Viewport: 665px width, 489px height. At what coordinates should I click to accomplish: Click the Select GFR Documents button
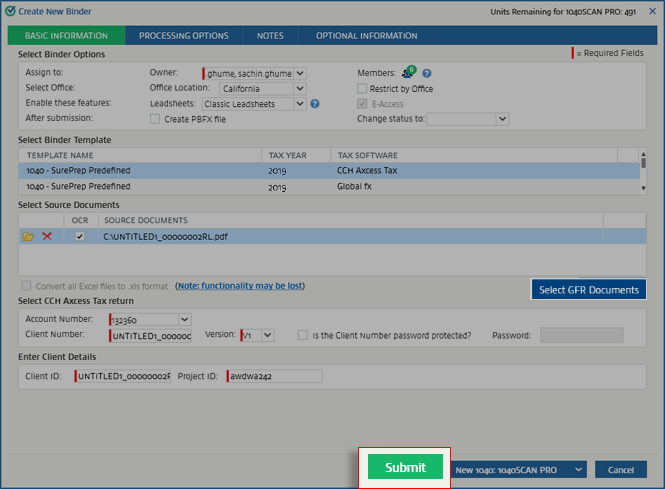[588, 290]
